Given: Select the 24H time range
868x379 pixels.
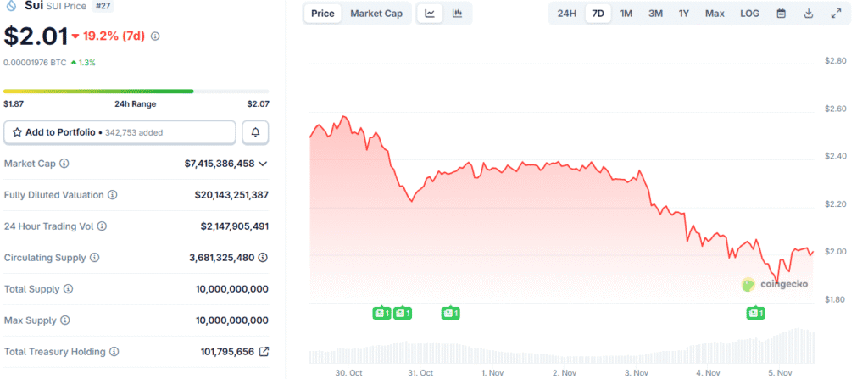Looking at the screenshot, I should [x=566, y=14].
